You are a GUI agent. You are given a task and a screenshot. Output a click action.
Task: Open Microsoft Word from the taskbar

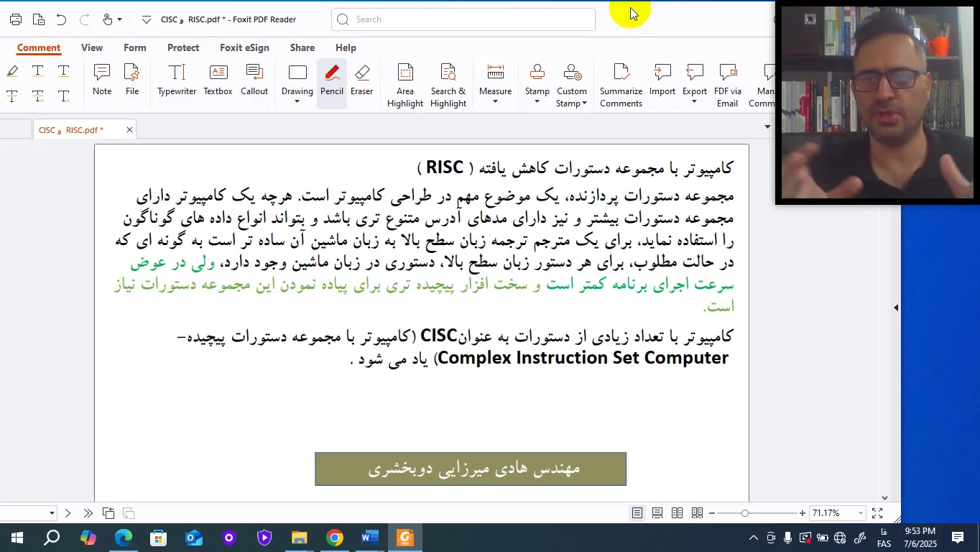(370, 538)
